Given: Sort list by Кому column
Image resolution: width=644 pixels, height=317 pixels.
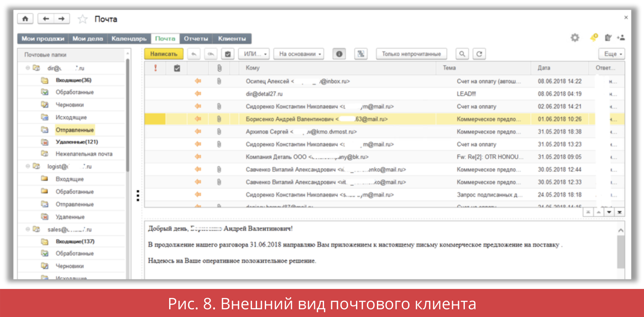Looking at the screenshot, I should tap(337, 68).
